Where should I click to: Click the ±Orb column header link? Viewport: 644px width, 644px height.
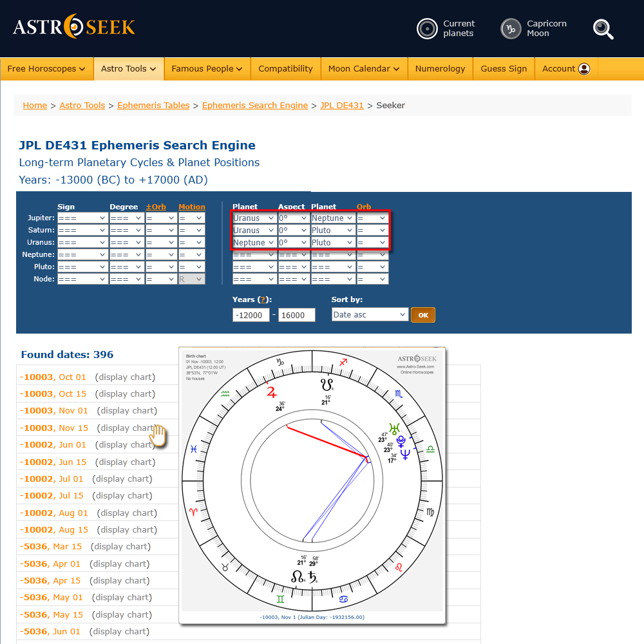point(155,207)
